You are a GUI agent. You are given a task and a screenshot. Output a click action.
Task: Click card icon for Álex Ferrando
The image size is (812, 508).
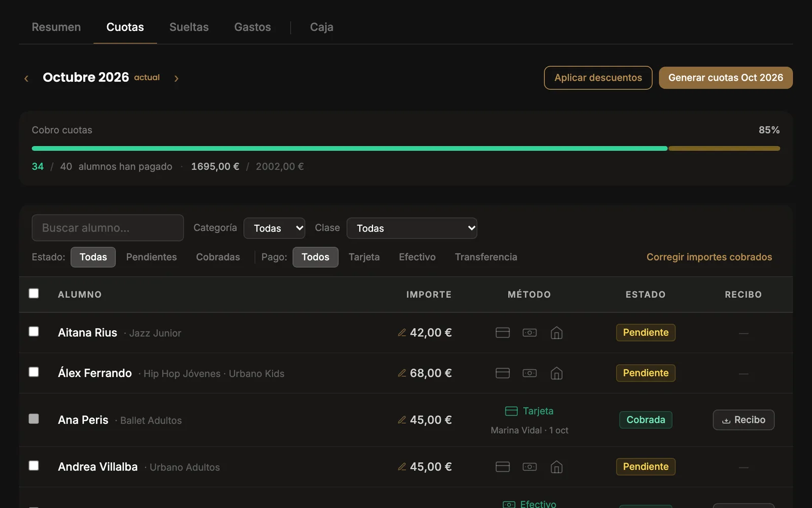coord(502,373)
